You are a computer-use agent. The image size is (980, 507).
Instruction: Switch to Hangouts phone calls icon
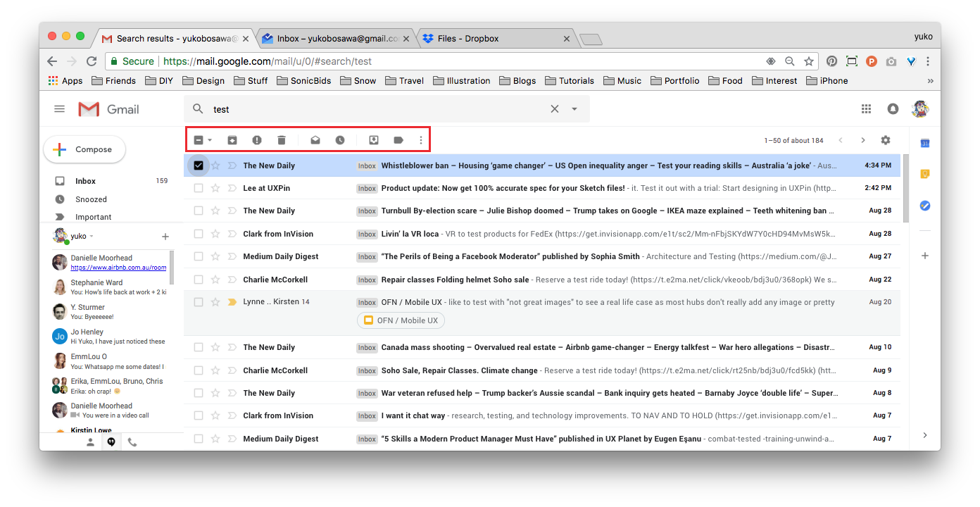(x=132, y=442)
